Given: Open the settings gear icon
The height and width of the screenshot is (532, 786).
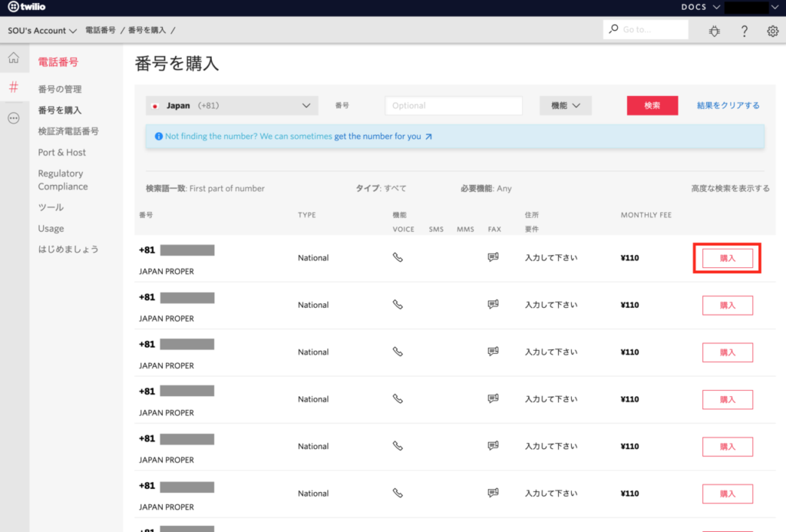Looking at the screenshot, I should (772, 31).
